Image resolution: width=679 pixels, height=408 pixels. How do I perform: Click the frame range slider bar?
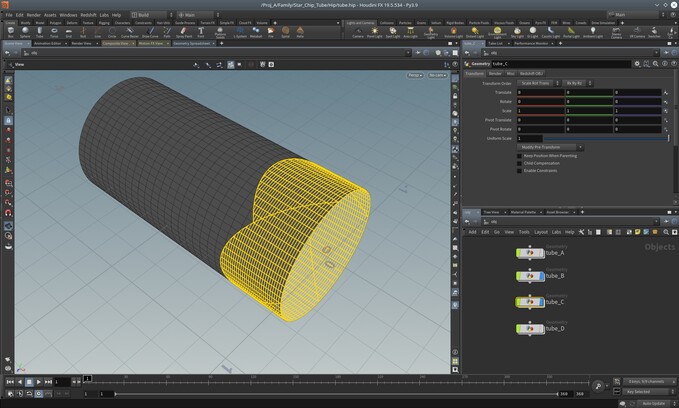point(336,394)
